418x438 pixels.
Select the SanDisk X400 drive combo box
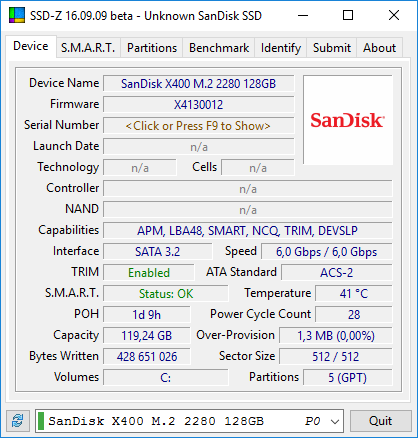(189, 421)
